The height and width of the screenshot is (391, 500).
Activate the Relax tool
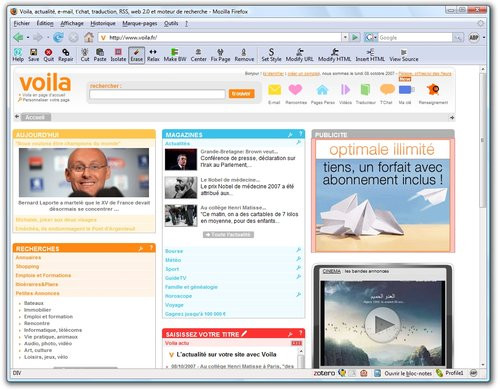[153, 55]
